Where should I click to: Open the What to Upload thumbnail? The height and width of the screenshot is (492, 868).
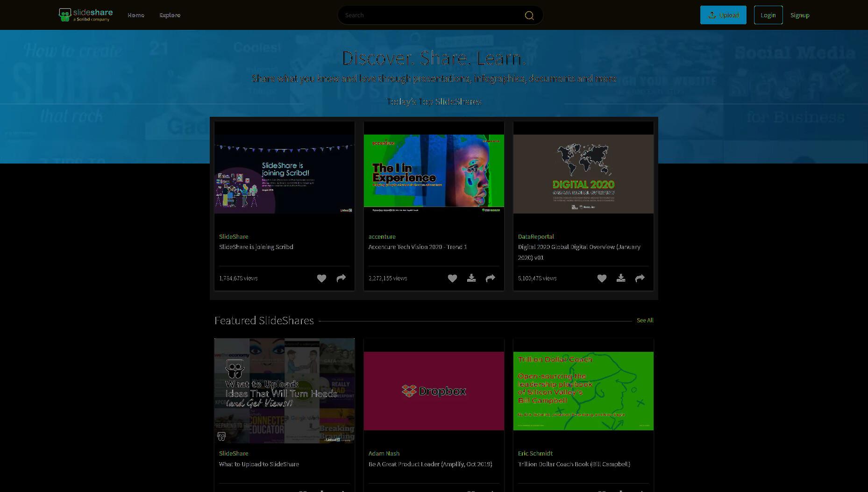tap(285, 391)
